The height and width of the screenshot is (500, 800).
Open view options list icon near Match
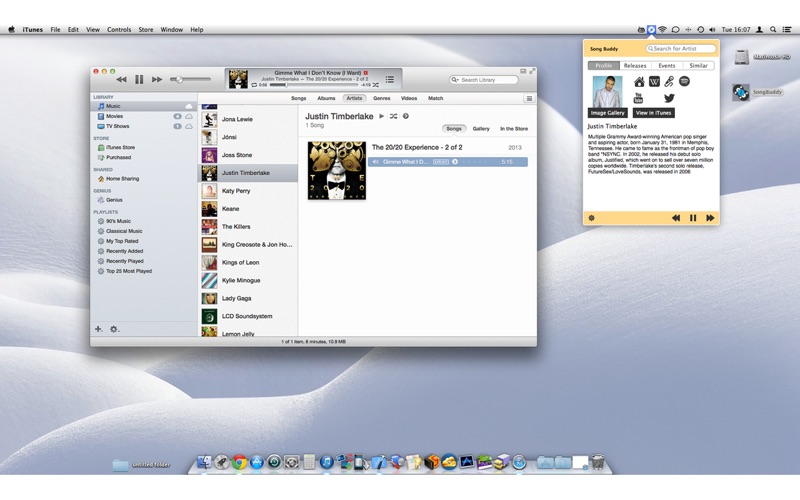click(529, 98)
